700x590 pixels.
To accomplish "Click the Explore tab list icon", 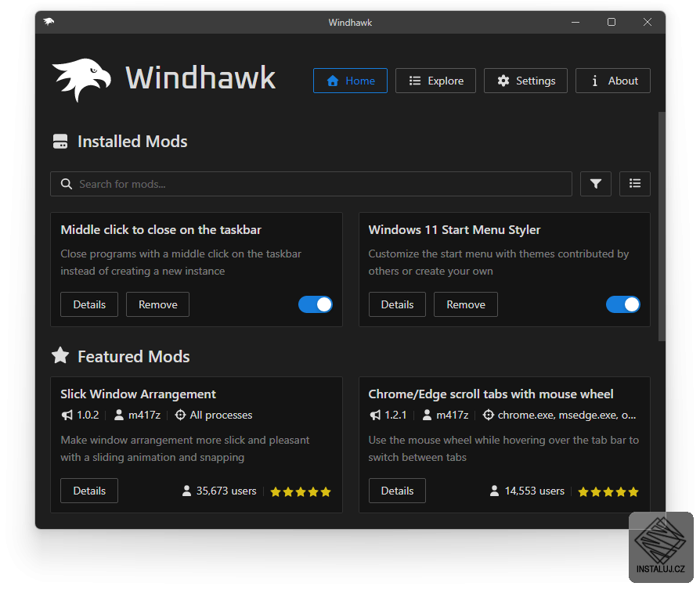I will 415,81.
